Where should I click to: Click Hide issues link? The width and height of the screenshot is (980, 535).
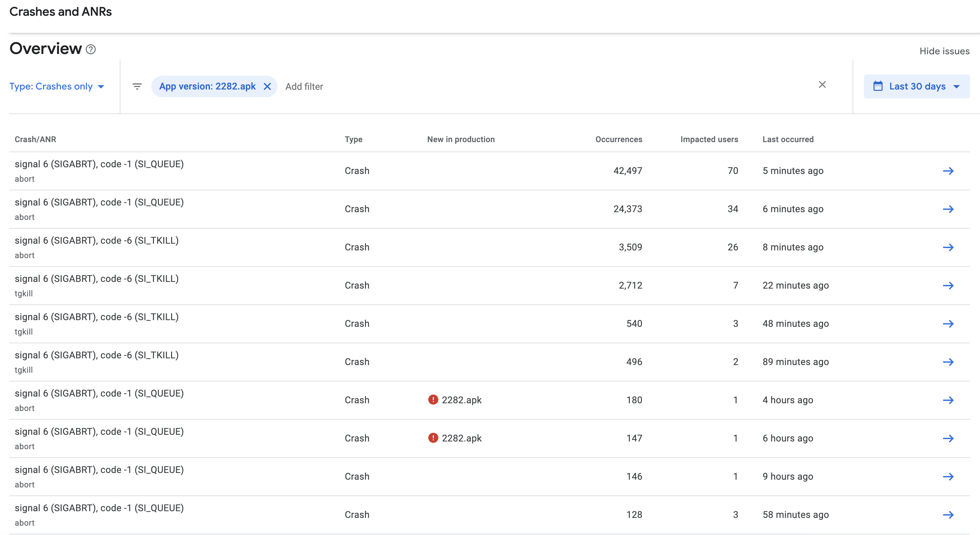(944, 51)
